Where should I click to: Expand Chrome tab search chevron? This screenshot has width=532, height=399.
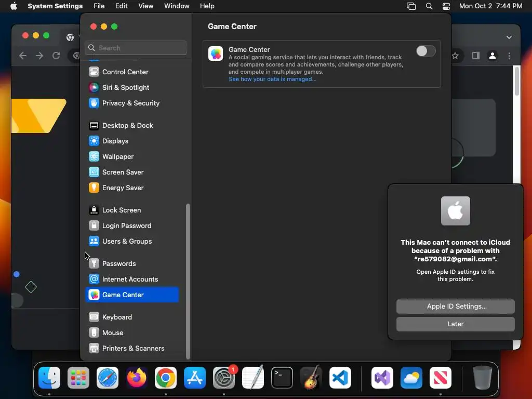click(509, 37)
